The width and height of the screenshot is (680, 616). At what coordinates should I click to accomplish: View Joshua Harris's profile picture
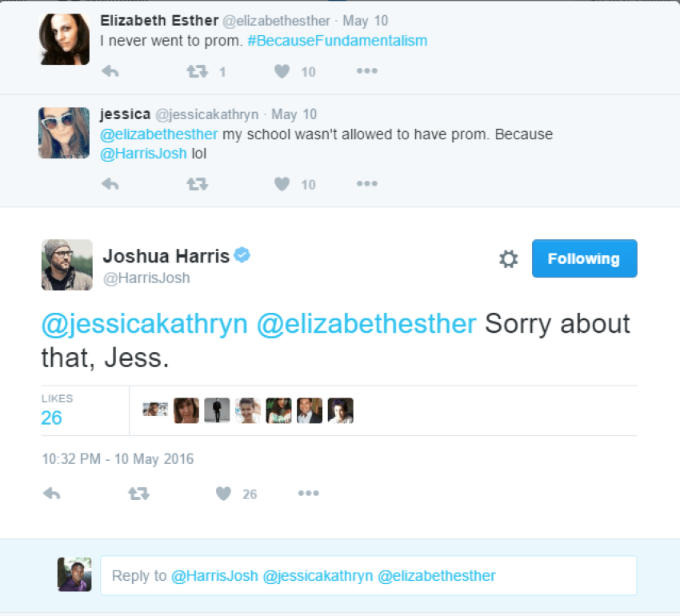tap(66, 264)
